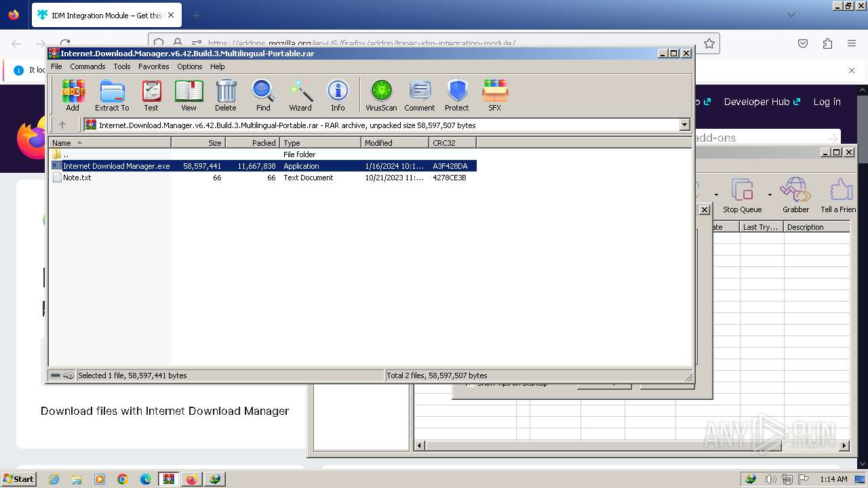This screenshot has width=868, height=488.
Task: Open the archive path dropdown arrow
Action: click(684, 125)
